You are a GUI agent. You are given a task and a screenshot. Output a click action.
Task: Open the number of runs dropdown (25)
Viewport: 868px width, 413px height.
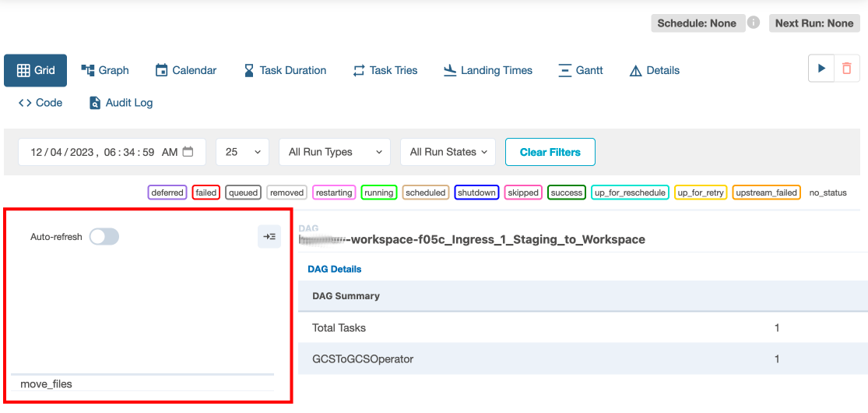coord(242,152)
